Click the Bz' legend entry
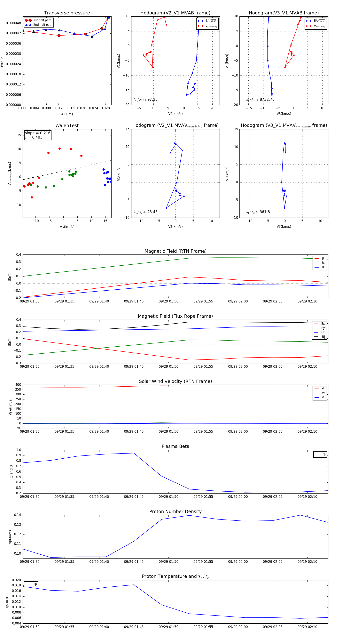Image resolution: width=351 pixels, height=644 pixels. pyautogui.click(x=320, y=333)
